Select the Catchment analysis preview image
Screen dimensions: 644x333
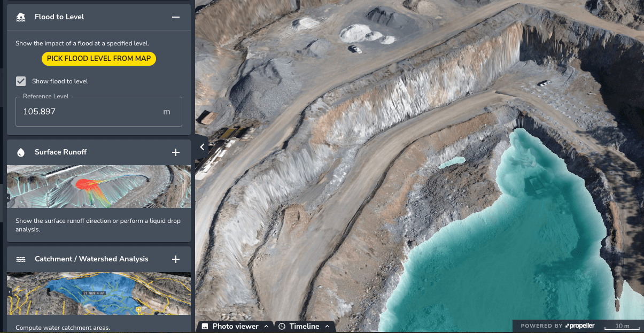(99, 293)
